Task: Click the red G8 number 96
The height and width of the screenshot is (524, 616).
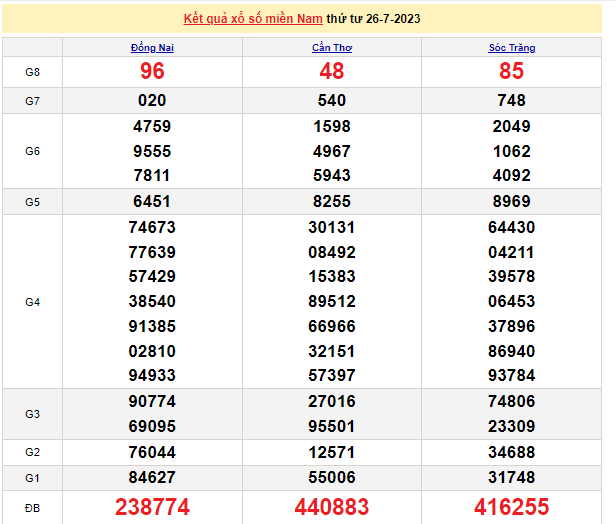Action: coord(152,72)
